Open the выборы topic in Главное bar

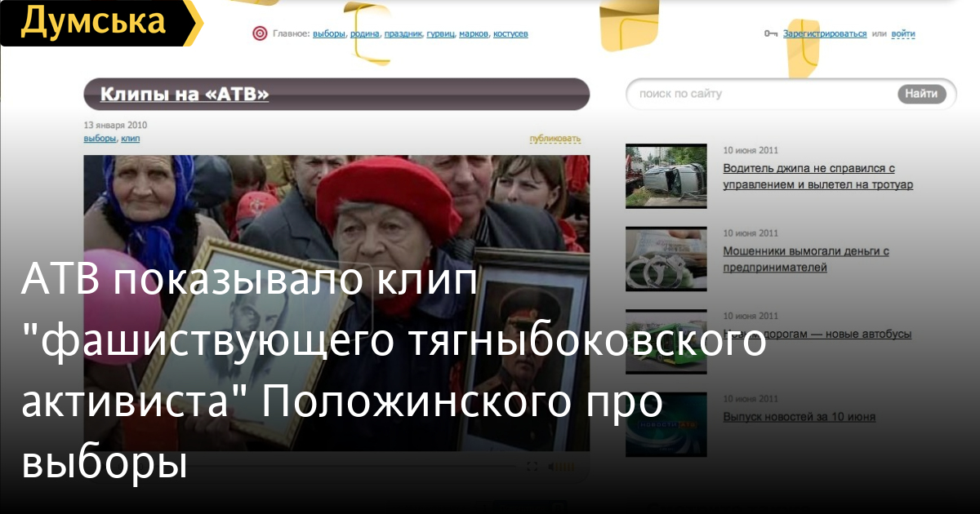(x=330, y=33)
